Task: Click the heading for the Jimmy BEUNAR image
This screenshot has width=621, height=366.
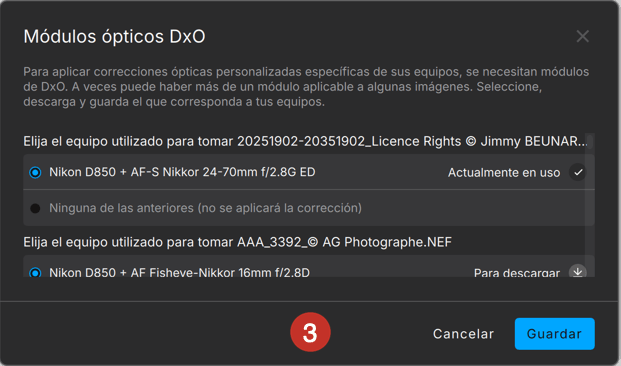Action: point(305,141)
